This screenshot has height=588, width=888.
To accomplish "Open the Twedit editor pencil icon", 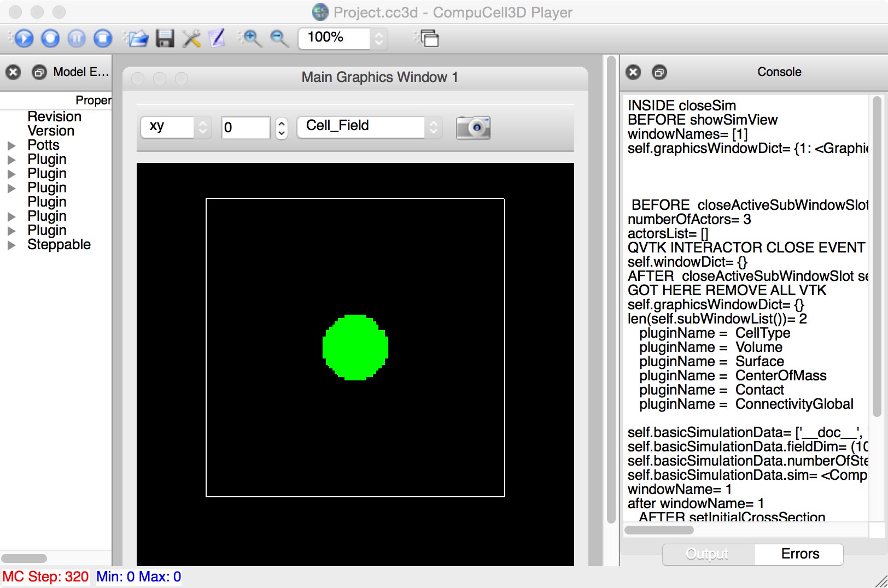I will 218,38.
